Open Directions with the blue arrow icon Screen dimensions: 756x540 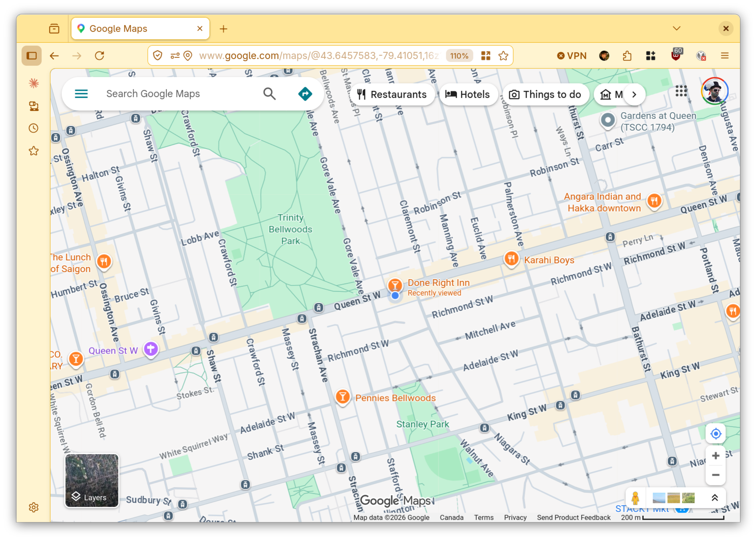click(x=305, y=94)
